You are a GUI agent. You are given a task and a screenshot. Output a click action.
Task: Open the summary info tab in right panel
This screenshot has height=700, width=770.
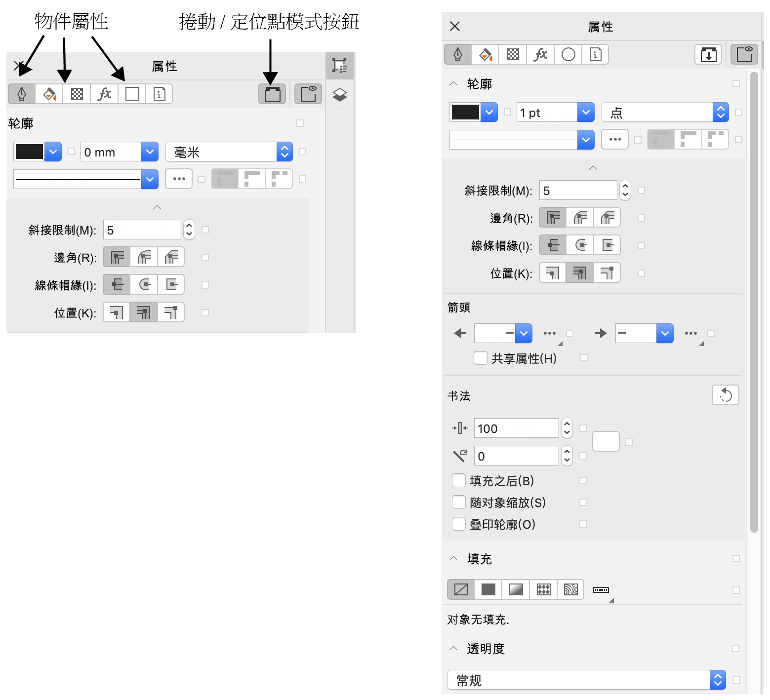tap(595, 54)
